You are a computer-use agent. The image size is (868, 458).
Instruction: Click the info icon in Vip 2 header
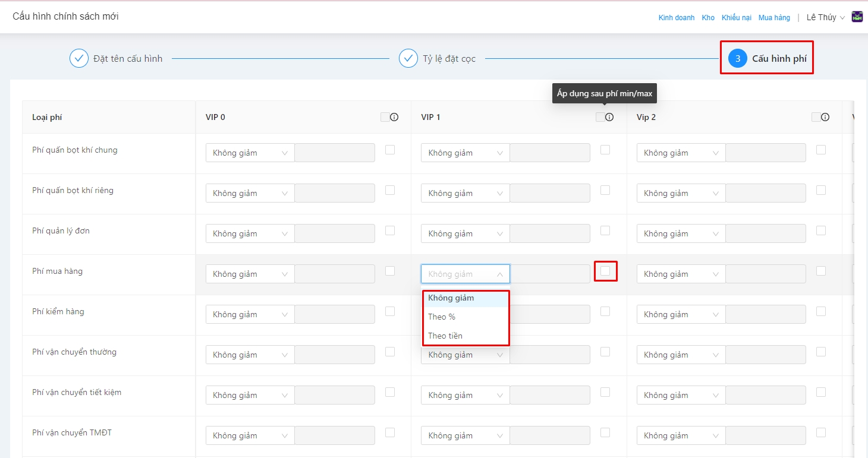(x=825, y=118)
